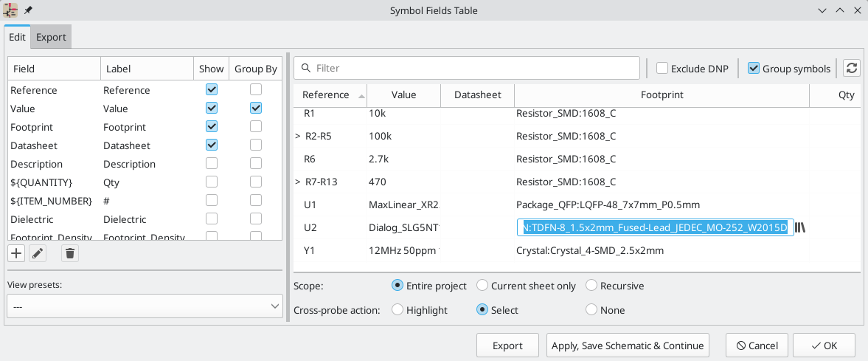Screen dimensions: 868x361
Task: Enable the Exclude DNP checkbox
Action: (x=663, y=69)
